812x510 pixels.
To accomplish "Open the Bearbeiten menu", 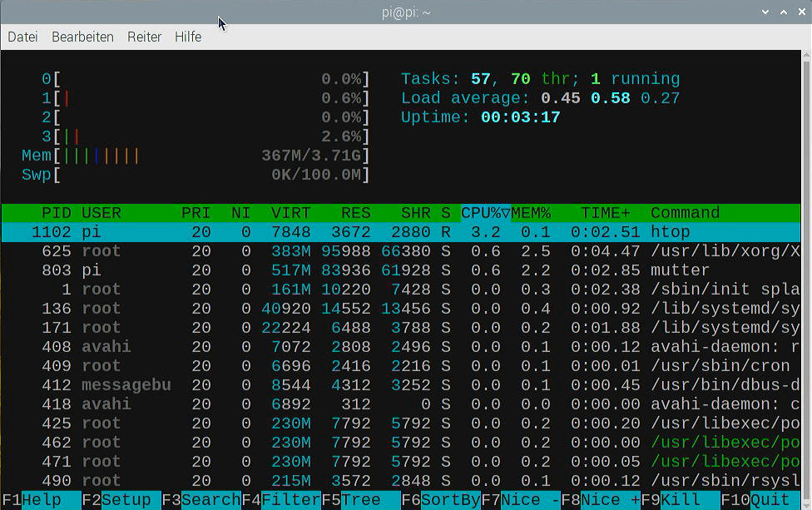I will click(x=83, y=37).
